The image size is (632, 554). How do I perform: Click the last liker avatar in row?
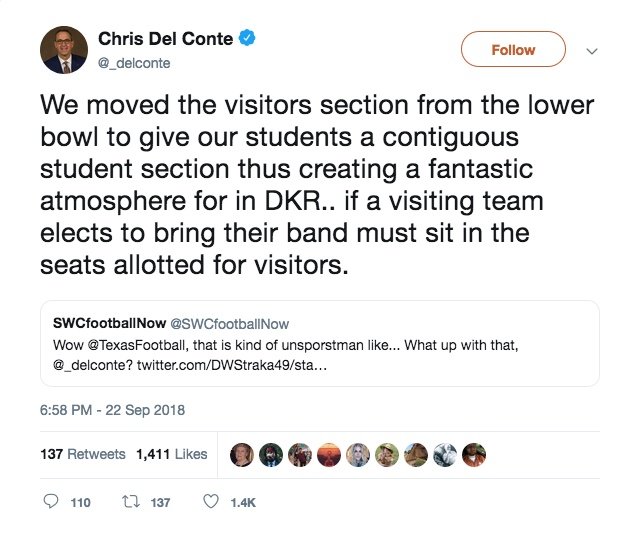pyautogui.click(x=475, y=454)
